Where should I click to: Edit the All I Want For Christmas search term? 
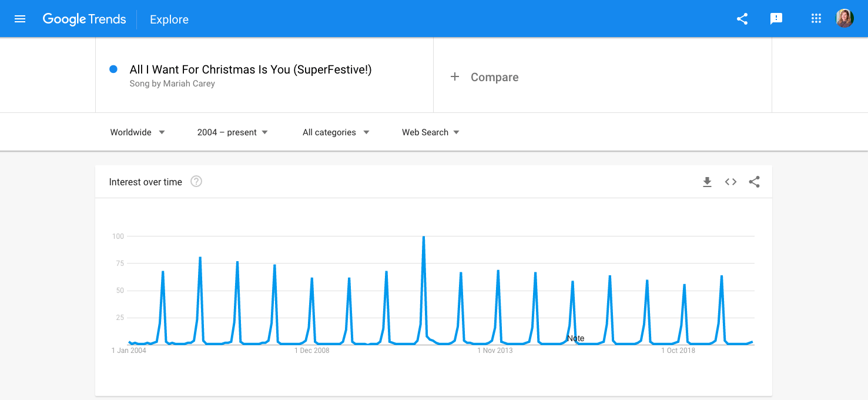250,69
